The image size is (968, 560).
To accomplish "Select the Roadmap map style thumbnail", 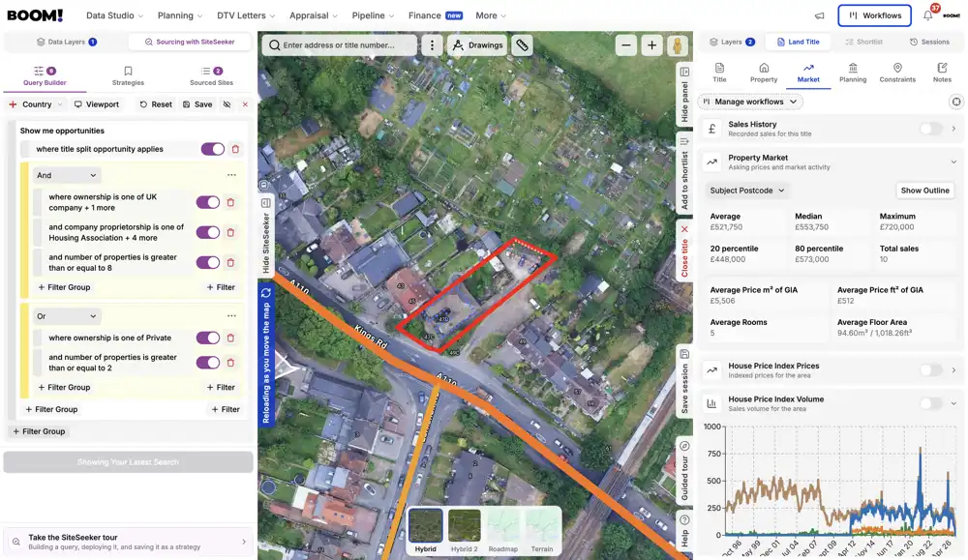I will (503, 531).
